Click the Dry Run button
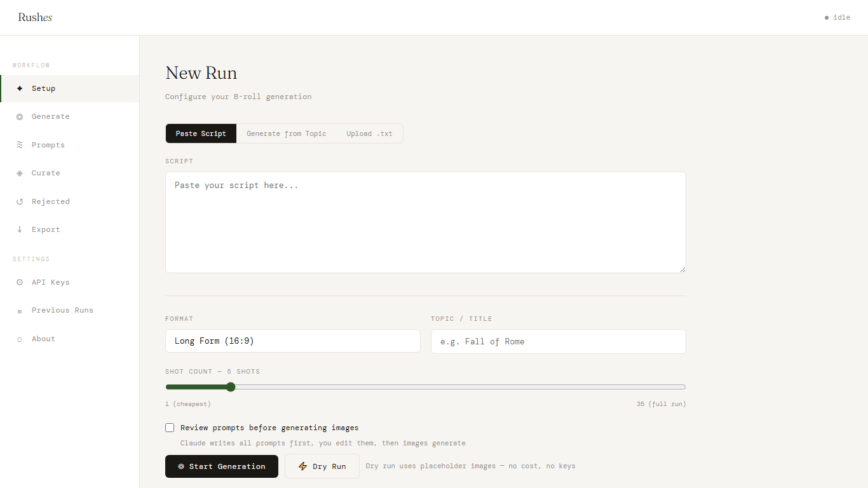The height and width of the screenshot is (488, 868). [x=322, y=466]
